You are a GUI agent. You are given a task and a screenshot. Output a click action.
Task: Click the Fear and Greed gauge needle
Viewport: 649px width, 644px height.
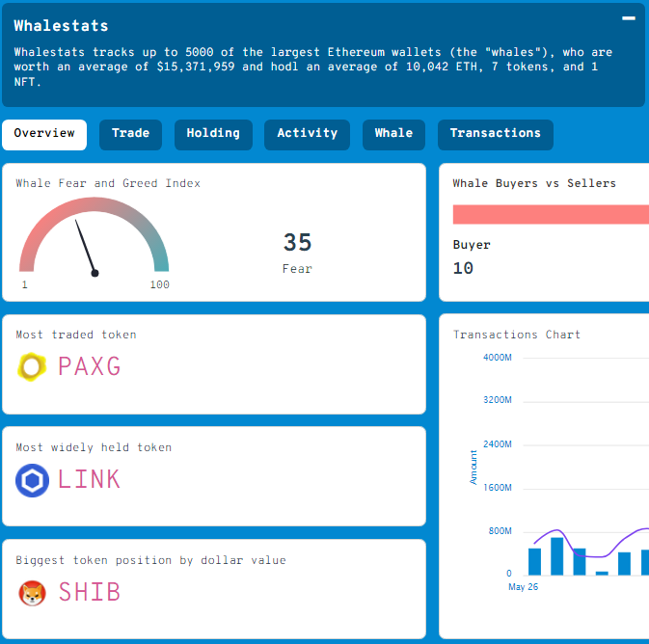pos(86,247)
